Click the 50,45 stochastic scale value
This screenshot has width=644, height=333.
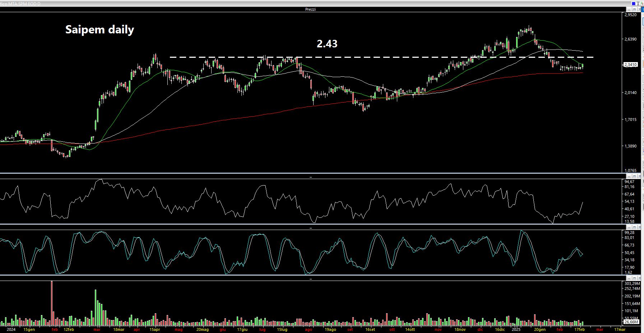click(630, 253)
